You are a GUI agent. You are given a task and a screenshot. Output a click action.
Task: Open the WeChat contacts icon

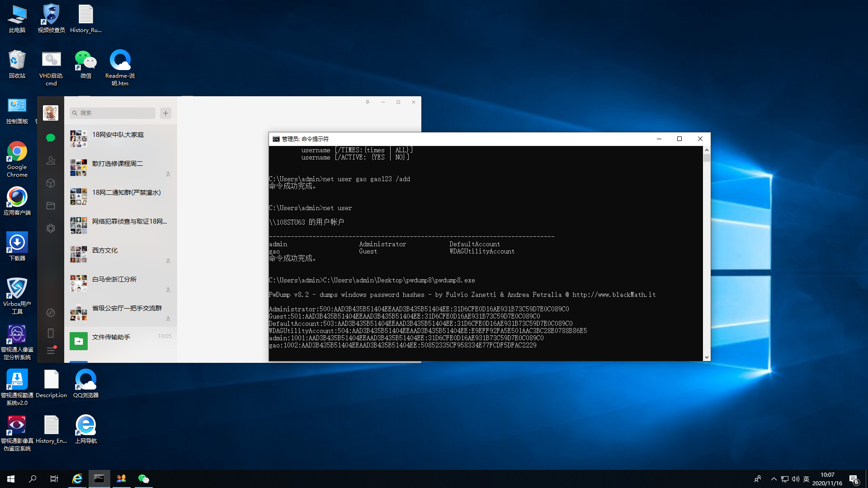(x=51, y=160)
